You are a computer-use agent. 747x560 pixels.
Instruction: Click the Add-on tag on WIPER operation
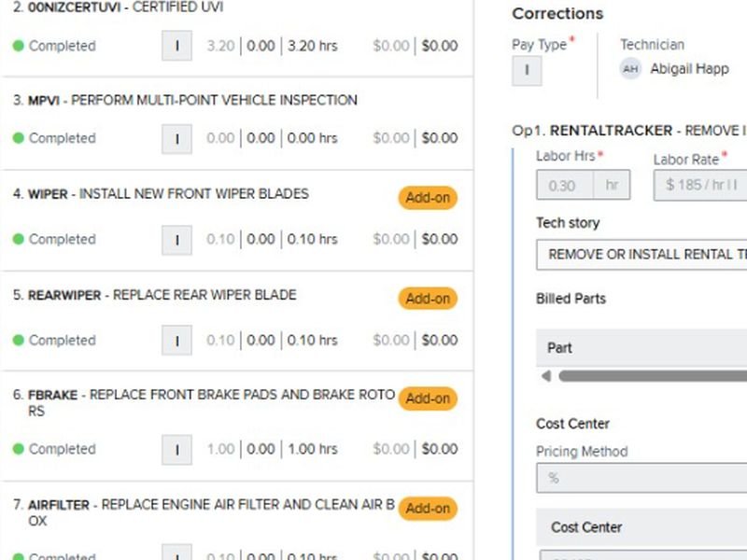428,198
